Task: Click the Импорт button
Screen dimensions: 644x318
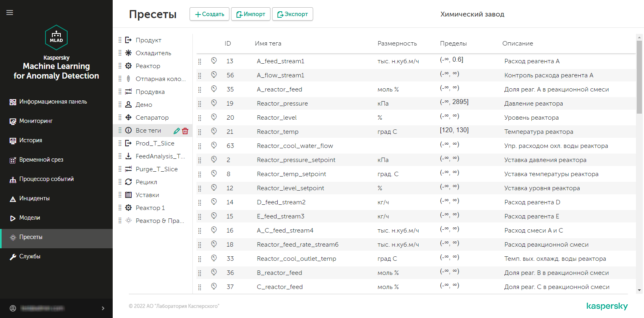Action: point(250,14)
